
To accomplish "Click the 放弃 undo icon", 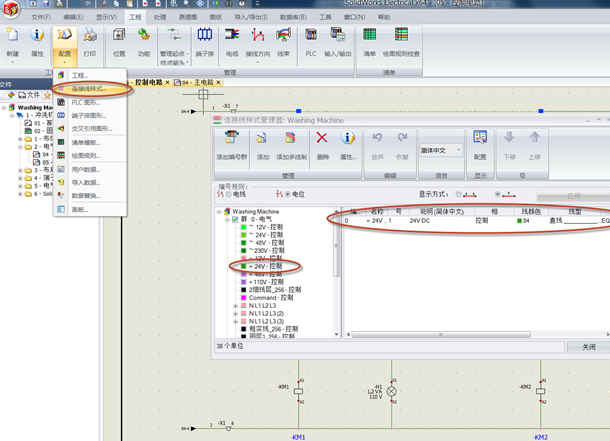I will [x=377, y=137].
